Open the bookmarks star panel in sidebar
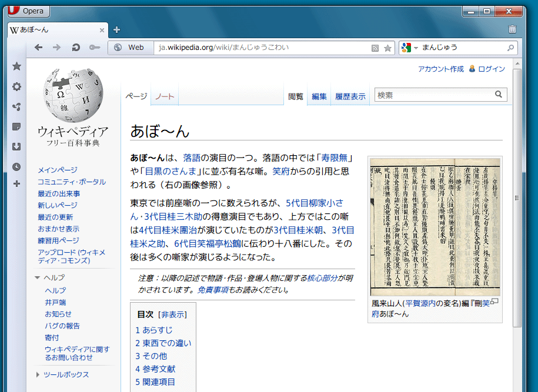The height and width of the screenshot is (392, 538). (16, 66)
